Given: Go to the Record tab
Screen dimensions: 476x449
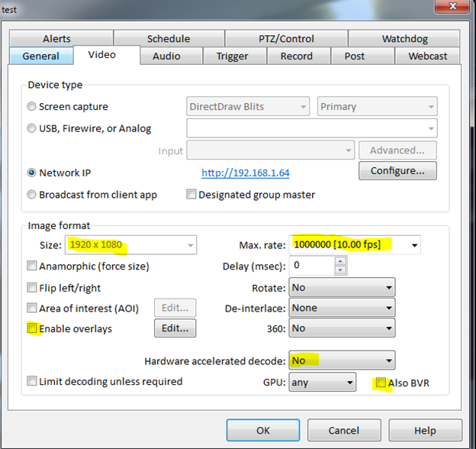Looking at the screenshot, I should point(296,57).
